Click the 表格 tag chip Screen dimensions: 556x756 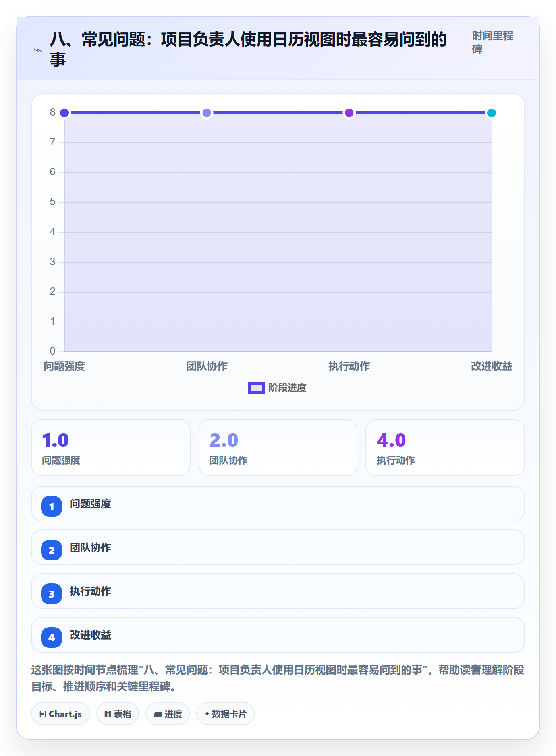118,714
